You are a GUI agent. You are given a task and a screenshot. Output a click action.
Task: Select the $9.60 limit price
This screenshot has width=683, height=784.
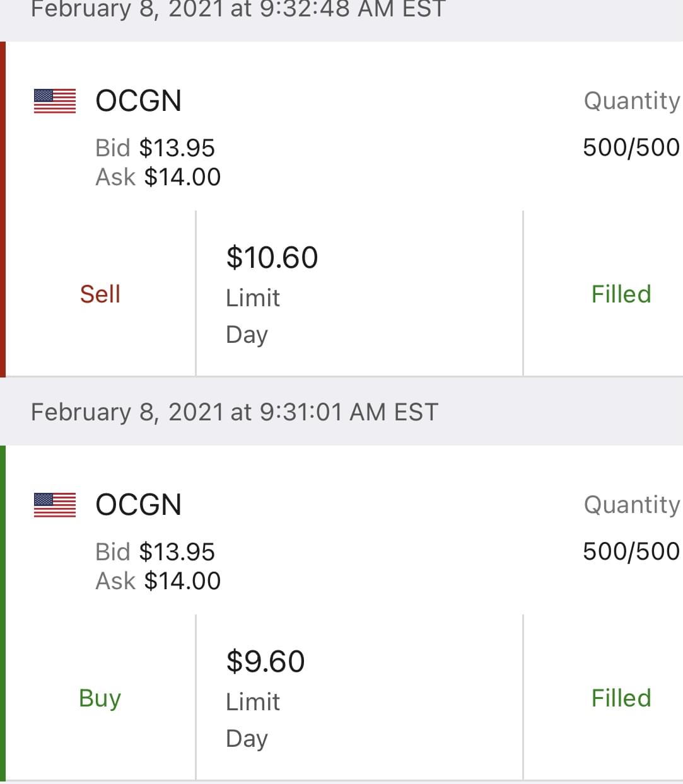[x=266, y=662]
